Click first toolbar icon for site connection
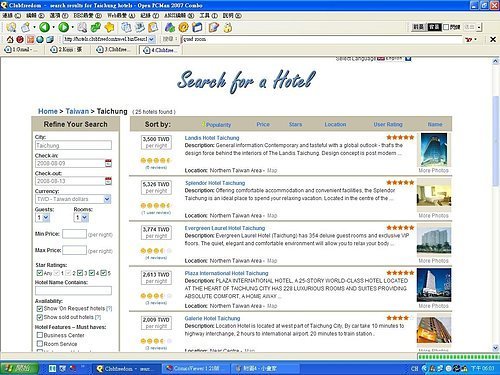Image resolution: width=500 pixels, height=375 pixels. (x=11, y=27)
